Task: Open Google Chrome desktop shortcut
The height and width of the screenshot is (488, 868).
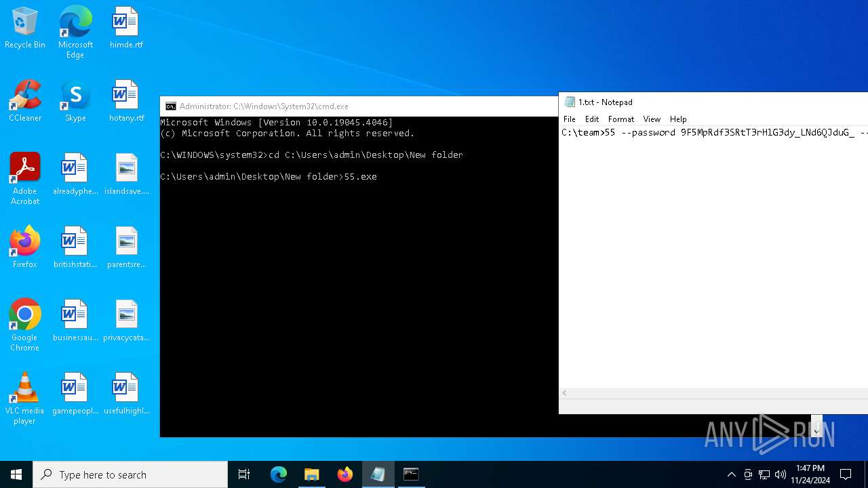Action: [x=25, y=325]
